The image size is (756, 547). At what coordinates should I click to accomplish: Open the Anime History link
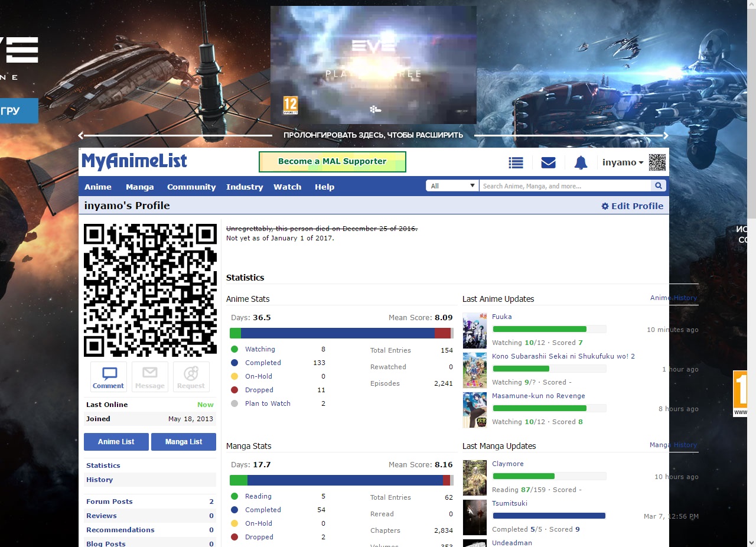tap(673, 298)
